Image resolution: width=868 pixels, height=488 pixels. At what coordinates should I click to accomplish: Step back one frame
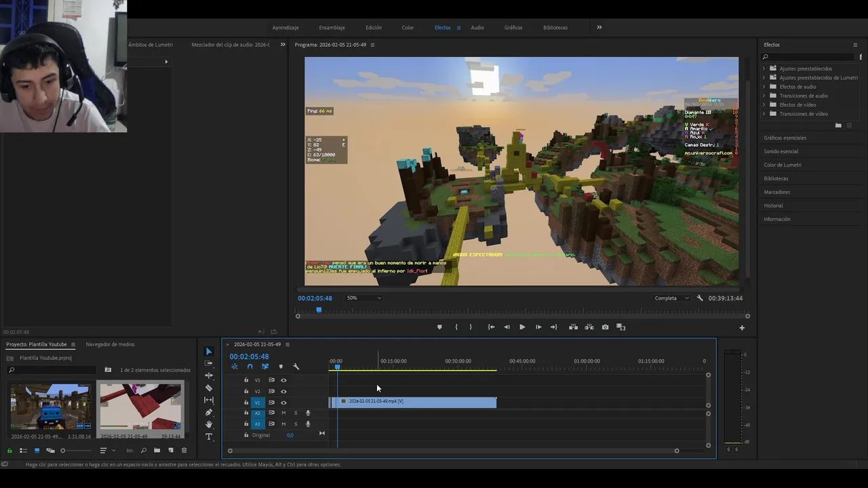coord(507,327)
